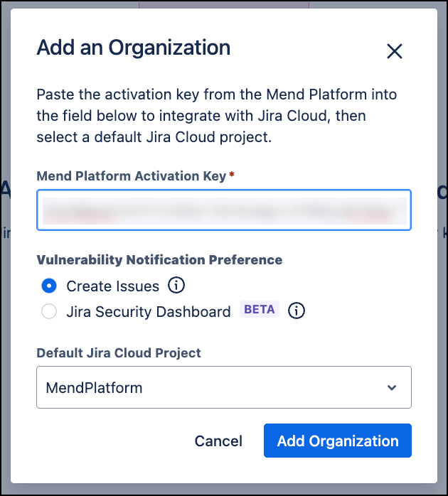The height and width of the screenshot is (496, 448).
Task: Click the MendPlatform selected value
Action: click(x=94, y=388)
